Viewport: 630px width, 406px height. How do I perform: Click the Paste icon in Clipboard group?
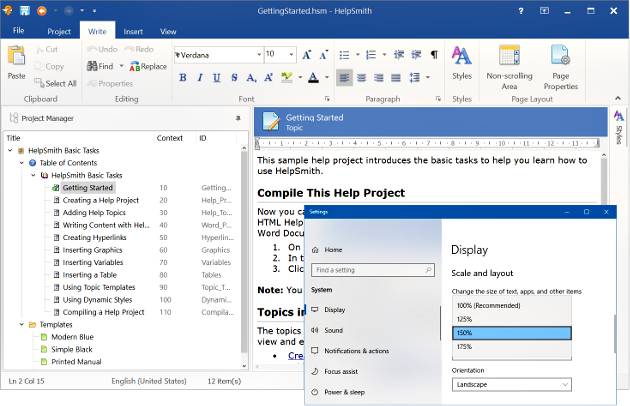(x=16, y=55)
